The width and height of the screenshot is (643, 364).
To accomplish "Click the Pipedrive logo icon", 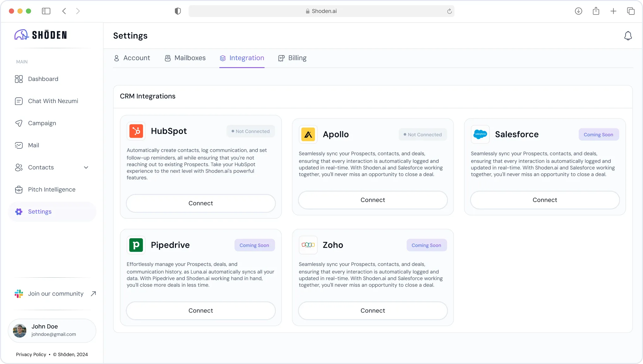I will tap(136, 245).
